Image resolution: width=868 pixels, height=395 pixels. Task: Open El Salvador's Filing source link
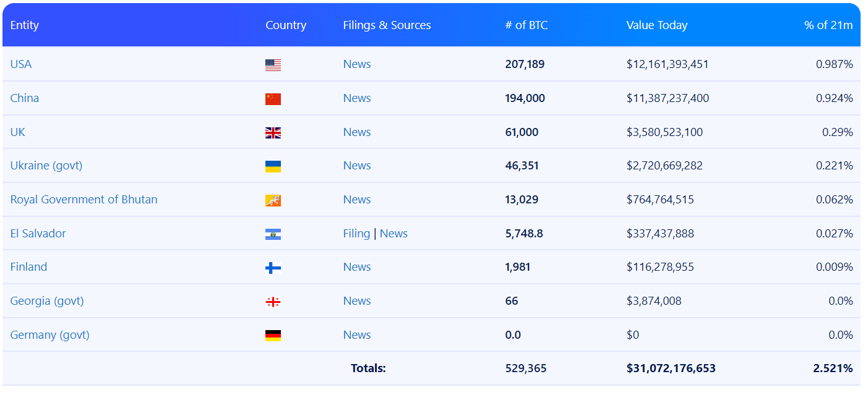pyautogui.click(x=356, y=234)
